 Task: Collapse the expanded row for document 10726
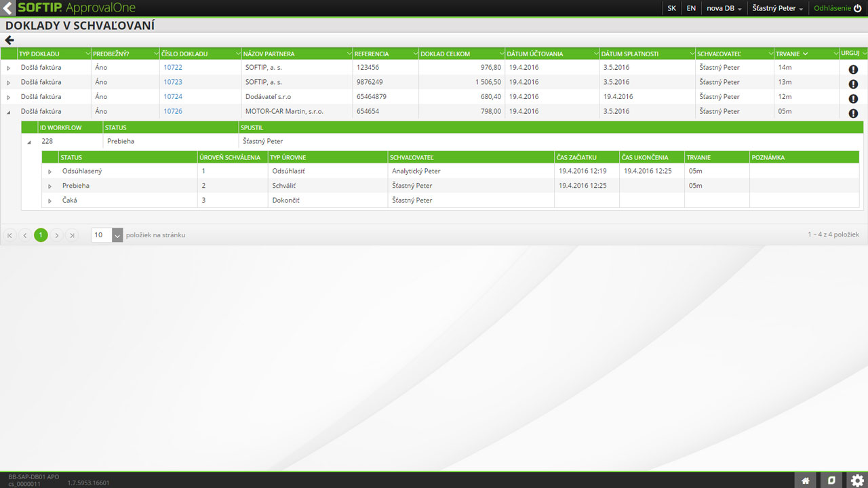pos(9,112)
